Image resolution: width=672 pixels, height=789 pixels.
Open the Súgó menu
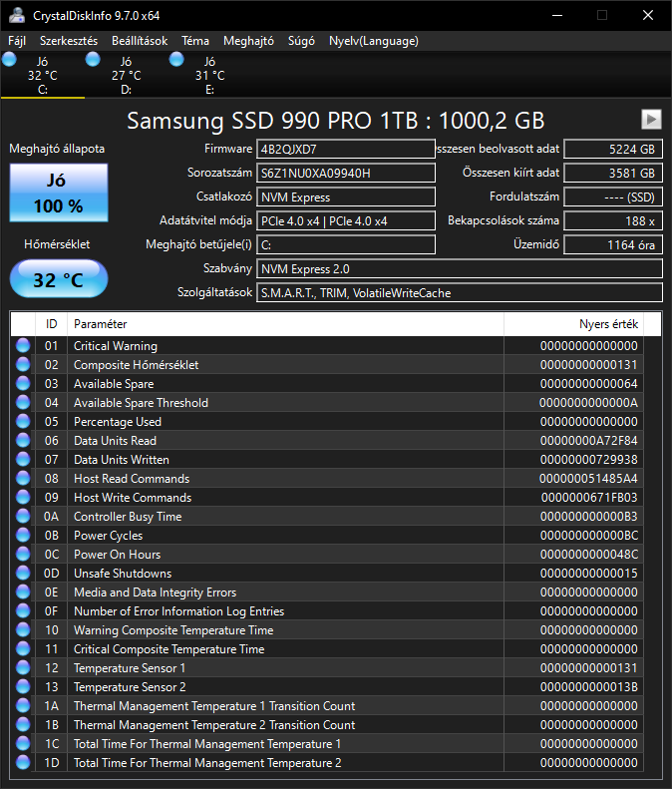point(301,41)
